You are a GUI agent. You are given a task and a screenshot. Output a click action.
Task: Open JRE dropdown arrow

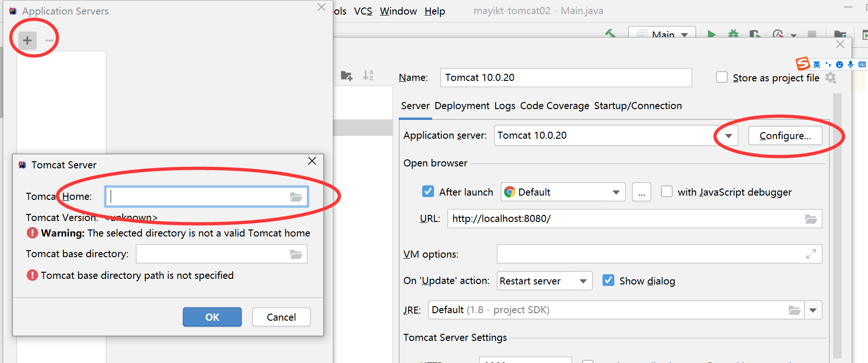click(813, 310)
